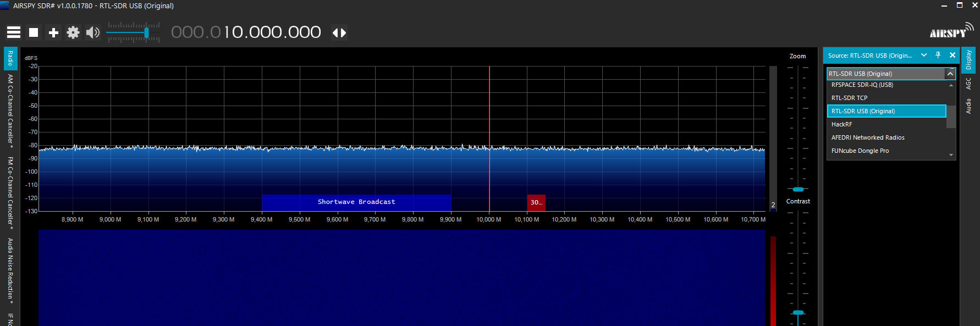Image resolution: width=980 pixels, height=326 pixels.
Task: Select RTL-SDR USB (Original) list entry
Action: 887,111
